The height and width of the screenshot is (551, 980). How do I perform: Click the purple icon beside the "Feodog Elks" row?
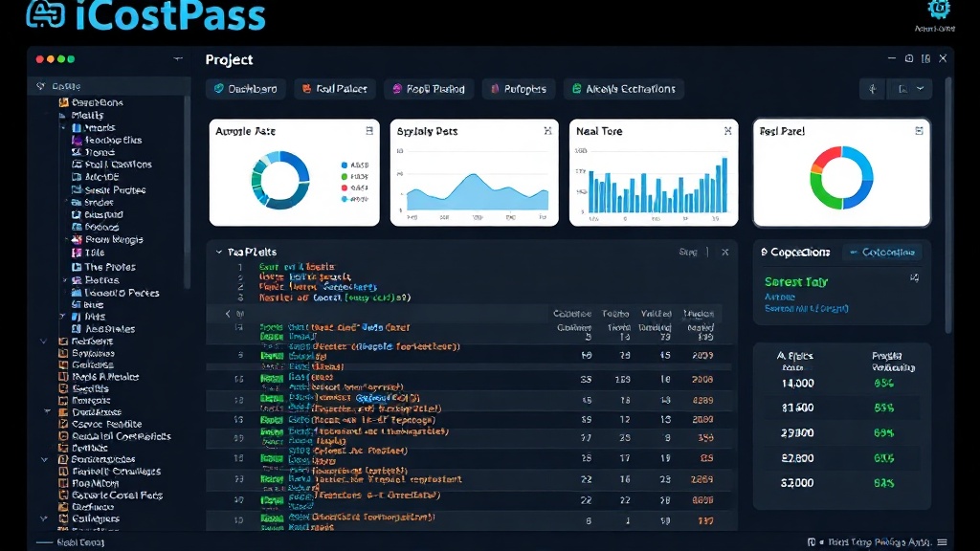point(77,140)
